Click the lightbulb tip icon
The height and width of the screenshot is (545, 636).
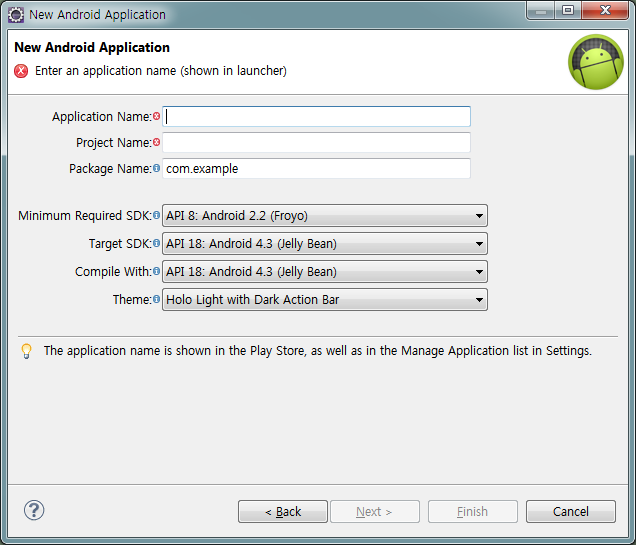[x=26, y=351]
